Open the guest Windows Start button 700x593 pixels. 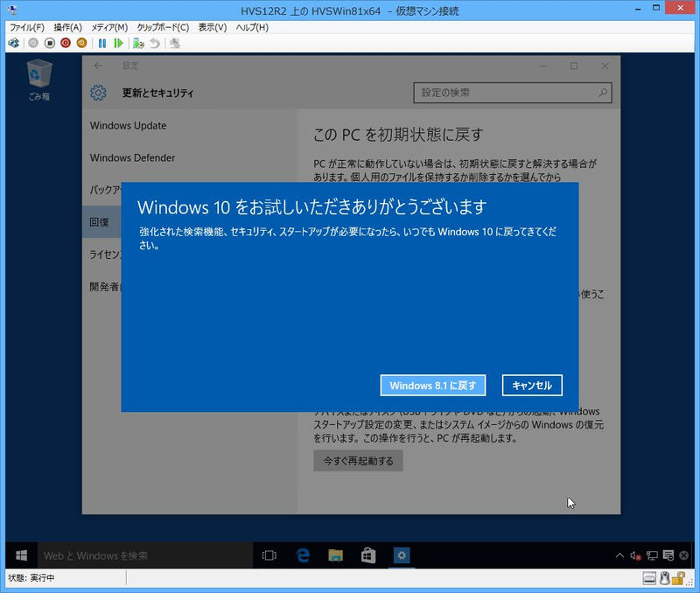point(21,555)
